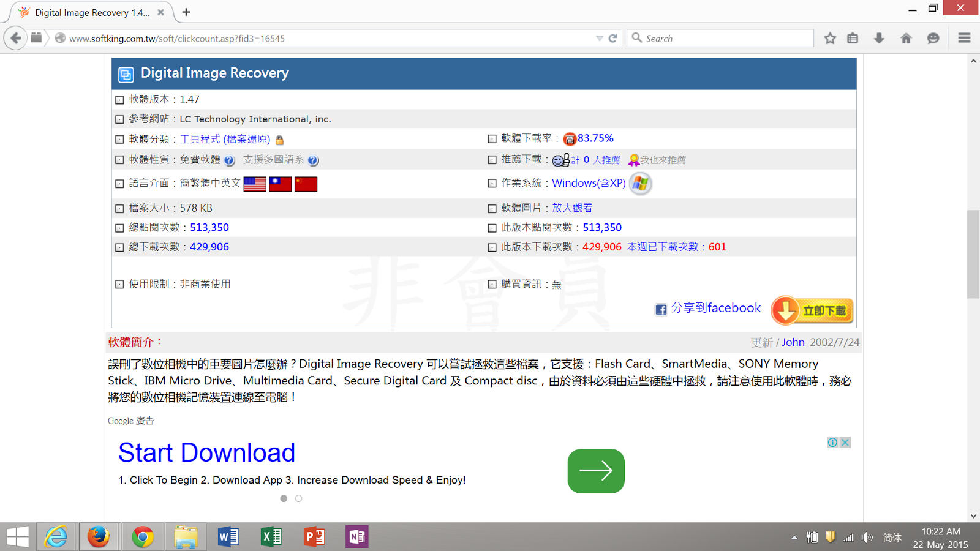Open a new tab with the plus button
The height and width of the screenshot is (551, 980).
(x=186, y=12)
